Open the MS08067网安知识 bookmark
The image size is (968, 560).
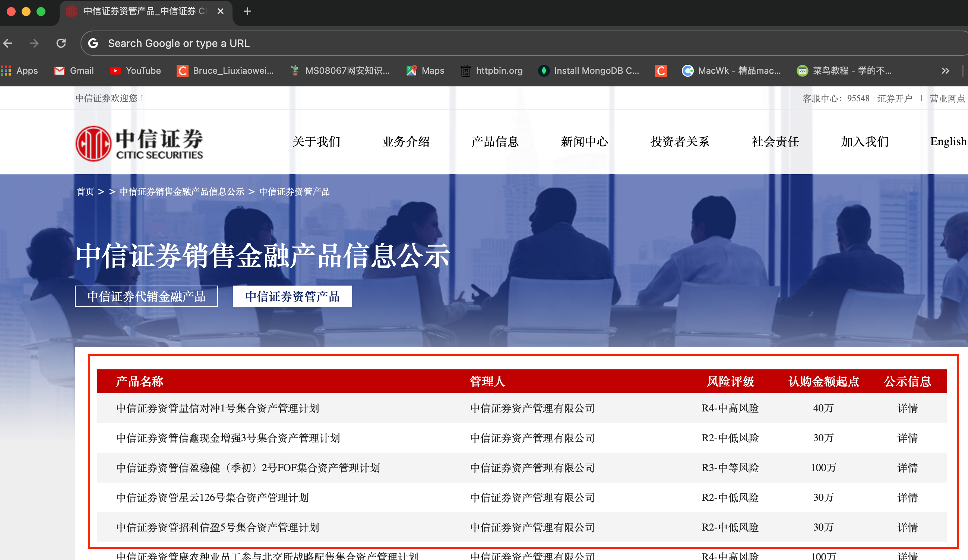340,71
